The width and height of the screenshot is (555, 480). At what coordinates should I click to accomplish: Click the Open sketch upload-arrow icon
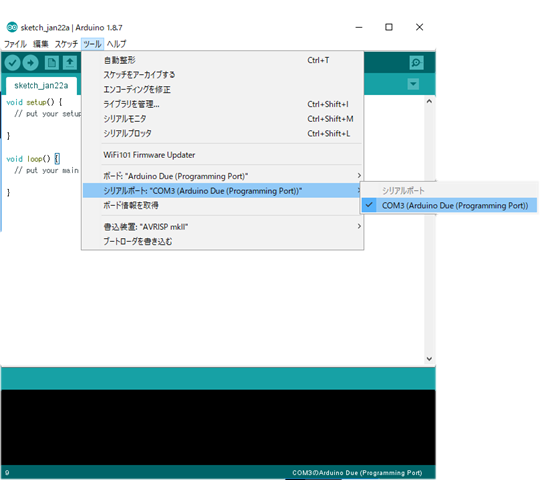[70, 63]
